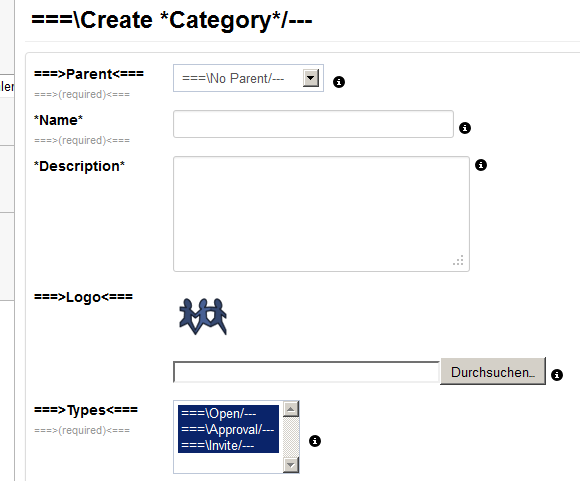Select the Invite type option
Viewport: 580px width, 481px height.
(x=228, y=445)
